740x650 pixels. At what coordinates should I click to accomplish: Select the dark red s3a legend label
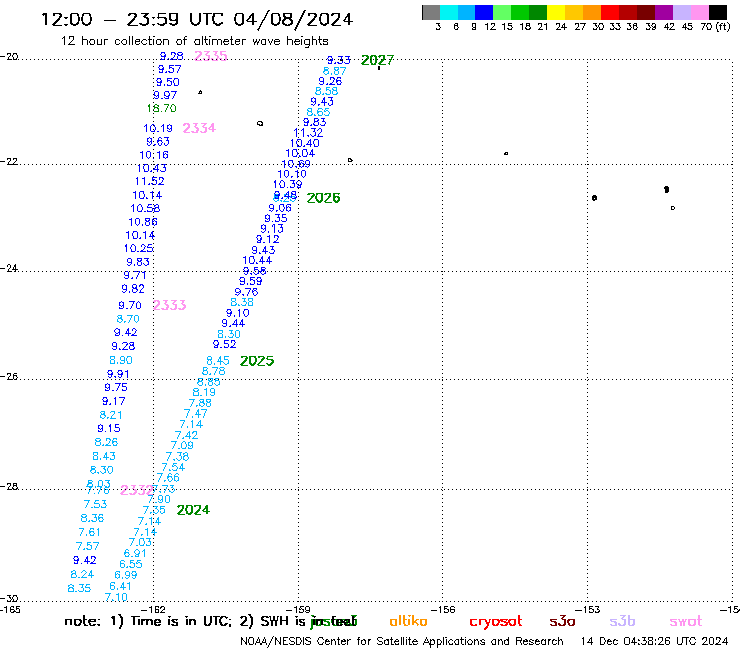pos(562,621)
